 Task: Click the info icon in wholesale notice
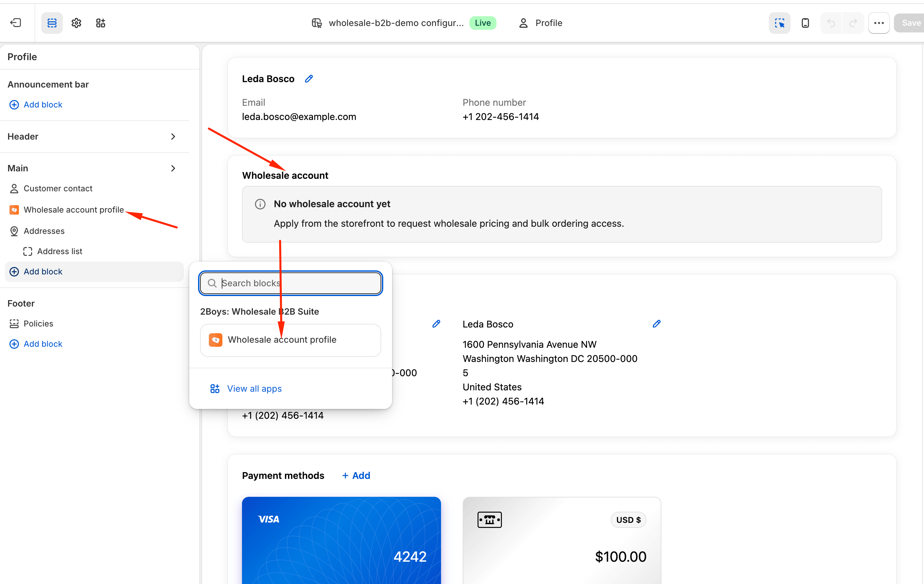260,204
